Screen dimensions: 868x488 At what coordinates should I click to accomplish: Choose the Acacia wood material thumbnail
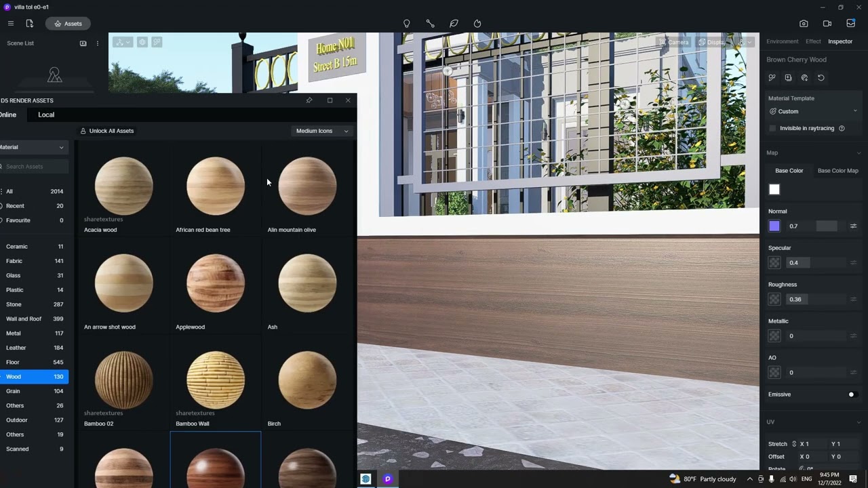click(124, 186)
